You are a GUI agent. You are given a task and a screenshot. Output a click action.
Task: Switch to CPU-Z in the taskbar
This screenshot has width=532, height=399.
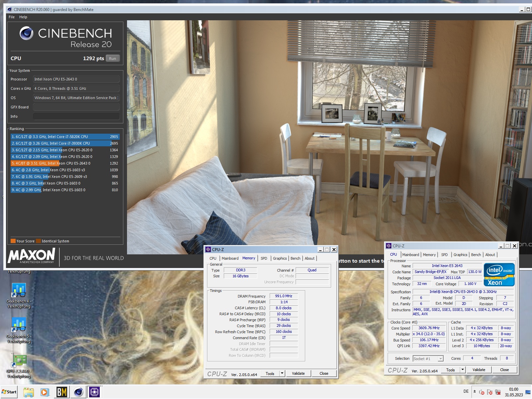pos(94,392)
